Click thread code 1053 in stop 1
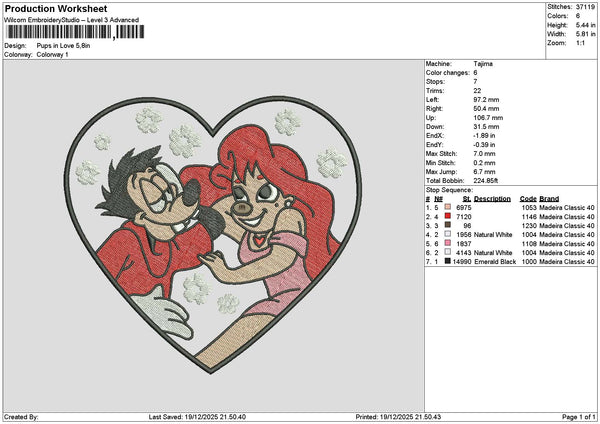600x424 pixels. 529,208
